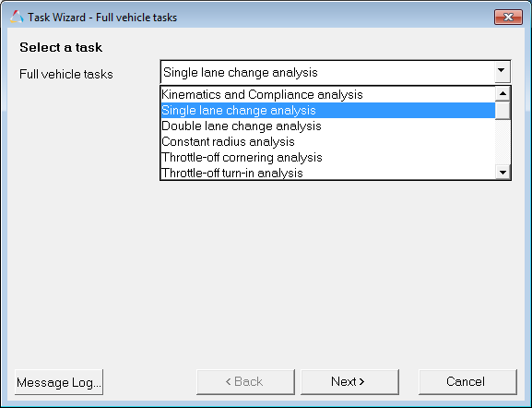532x408 pixels.
Task: Go to the Next wizard step
Action: tap(349, 382)
